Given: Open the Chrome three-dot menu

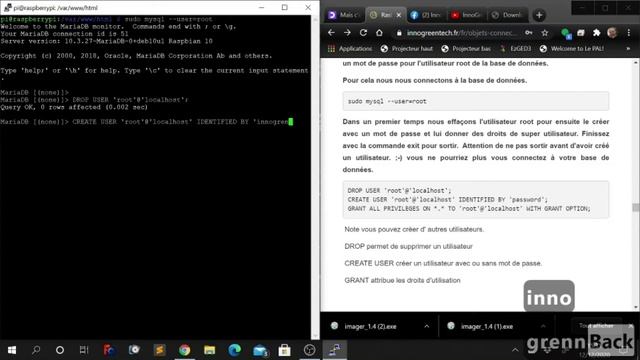Looking at the screenshot, I should click(x=629, y=33).
